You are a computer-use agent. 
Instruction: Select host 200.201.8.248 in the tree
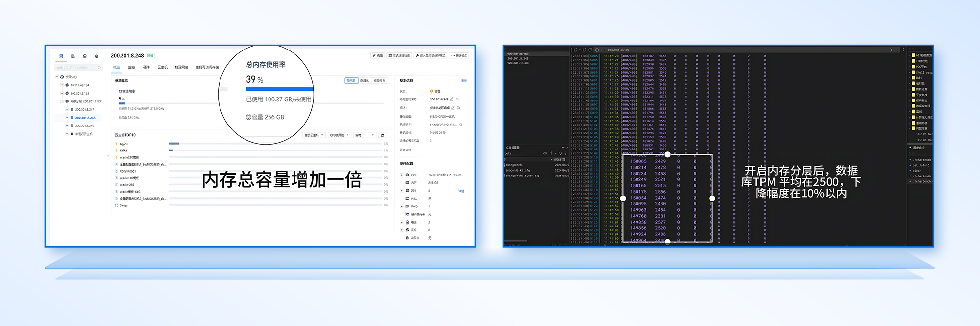click(x=85, y=118)
